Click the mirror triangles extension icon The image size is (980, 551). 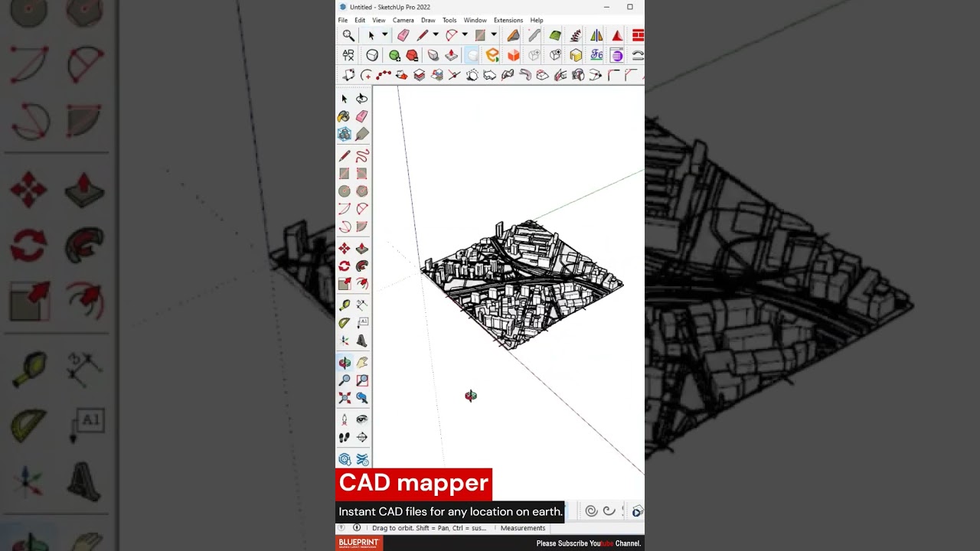point(596,35)
